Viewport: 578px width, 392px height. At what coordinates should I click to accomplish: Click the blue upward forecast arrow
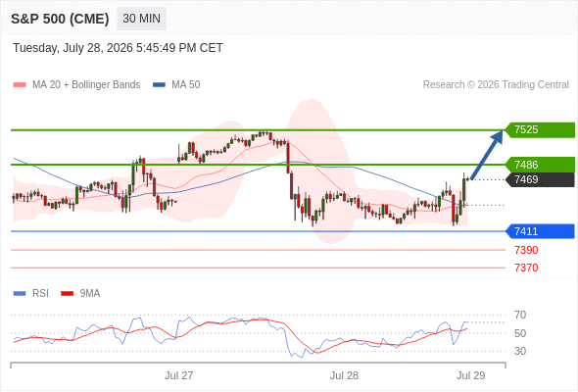[x=487, y=155]
